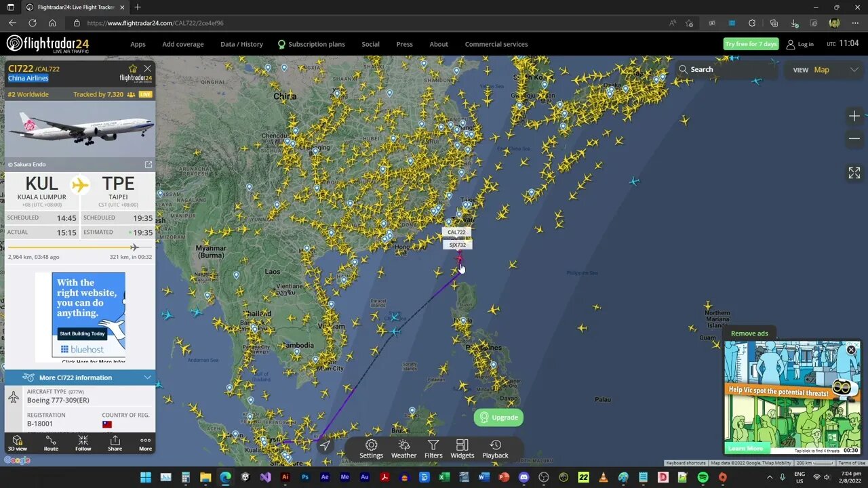Open the Windows Start menu
The width and height of the screenshot is (868, 488).
coord(146,477)
